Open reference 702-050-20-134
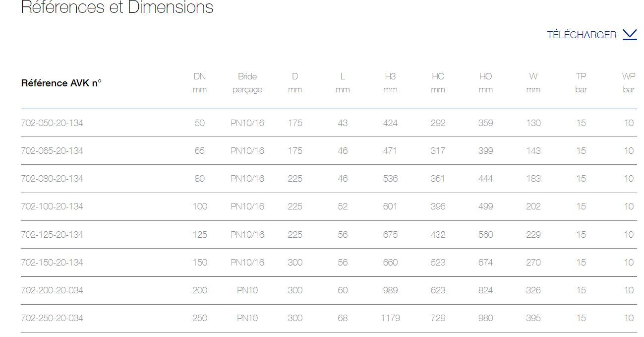This screenshot has height=337, width=644. point(52,123)
